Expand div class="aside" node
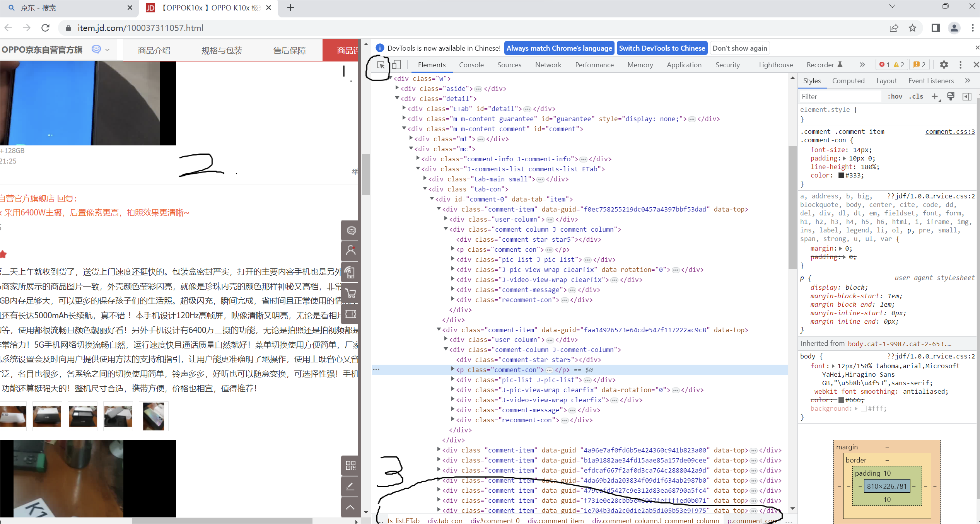Viewport: 980px width, 524px height. [397, 88]
